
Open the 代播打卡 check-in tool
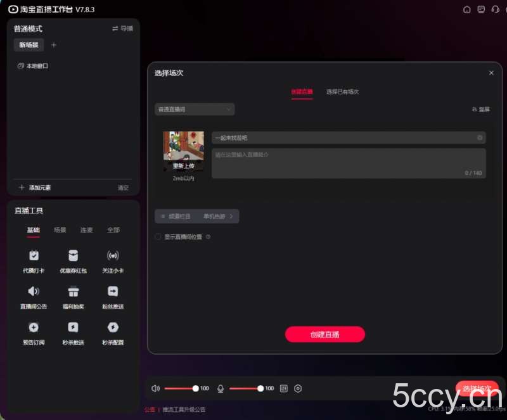pos(34,256)
